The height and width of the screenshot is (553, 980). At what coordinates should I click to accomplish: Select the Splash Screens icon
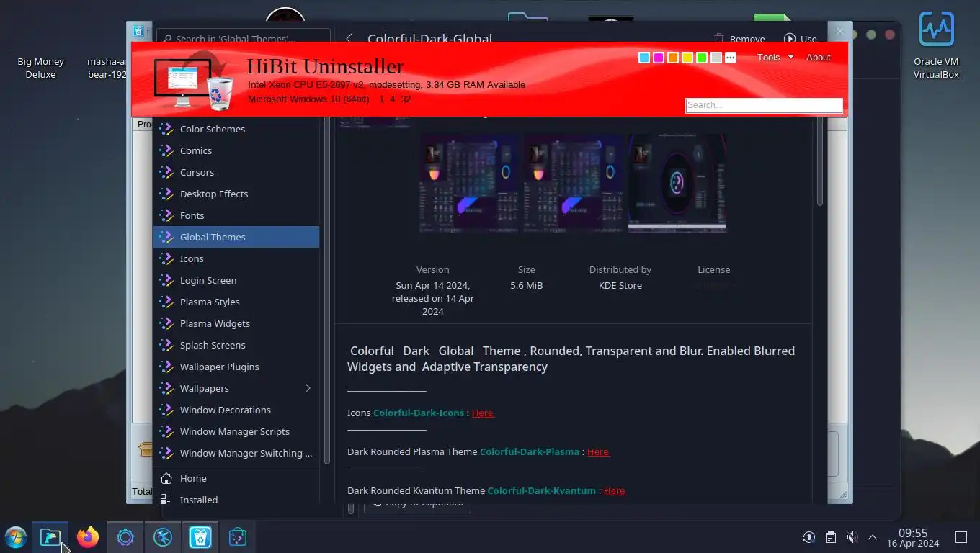tap(166, 345)
